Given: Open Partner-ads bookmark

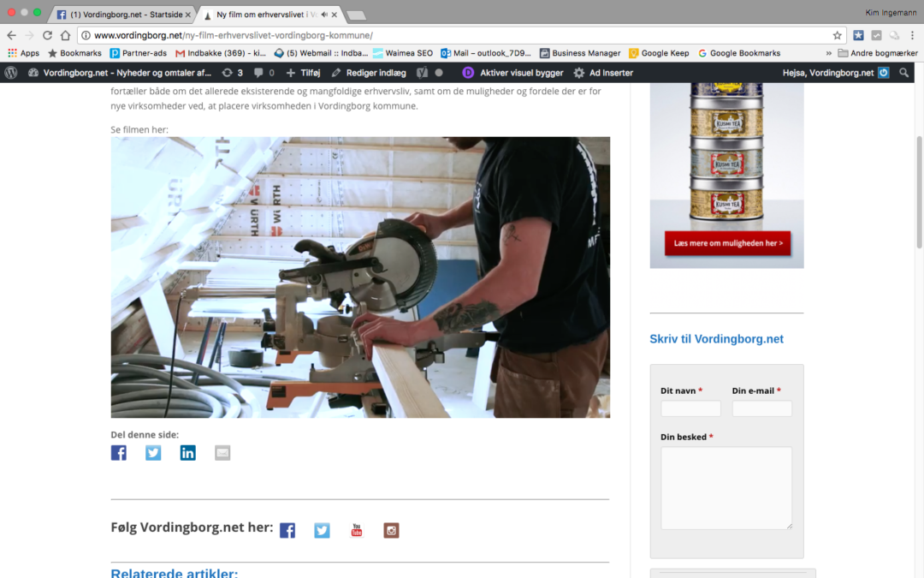Looking at the screenshot, I should pos(139,53).
